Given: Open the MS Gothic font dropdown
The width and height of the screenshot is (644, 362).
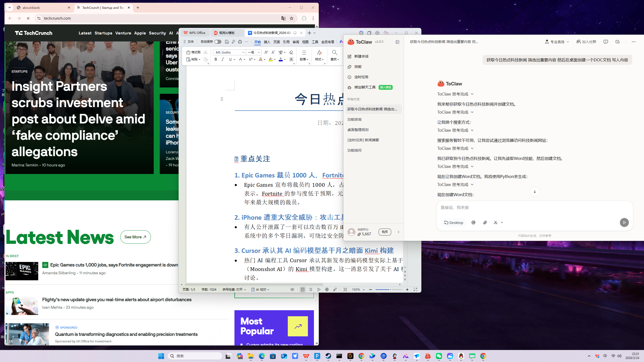Looking at the screenshot, I should point(243,52).
